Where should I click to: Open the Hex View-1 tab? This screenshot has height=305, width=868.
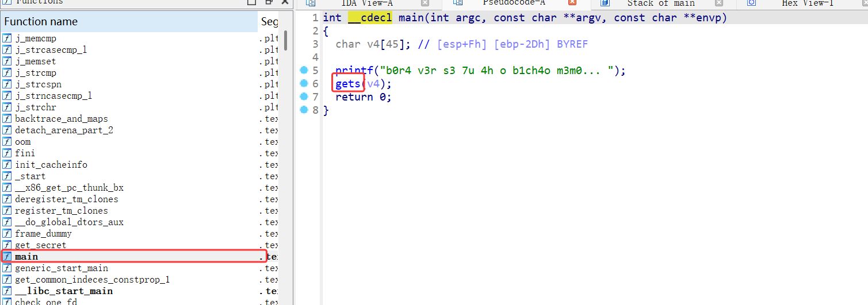[808, 3]
